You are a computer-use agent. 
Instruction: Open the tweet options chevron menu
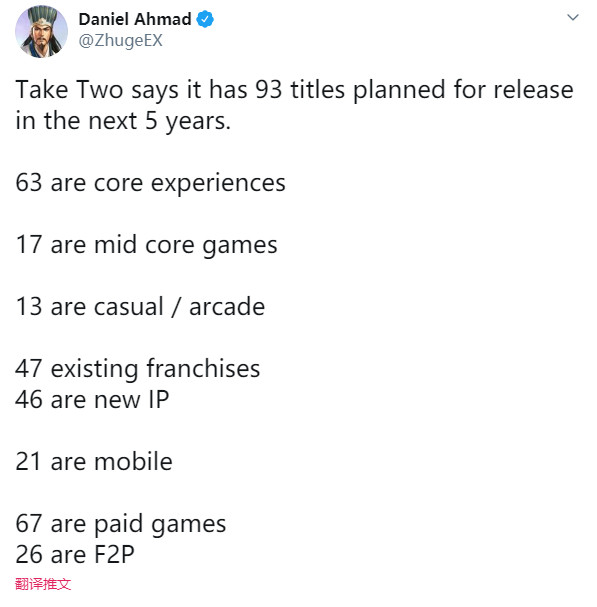[573, 17]
